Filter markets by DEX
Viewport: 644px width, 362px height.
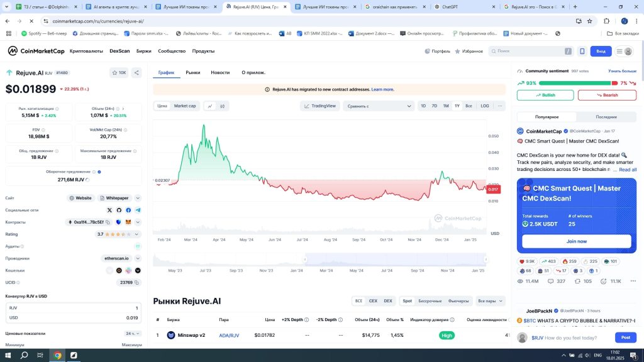(x=388, y=301)
